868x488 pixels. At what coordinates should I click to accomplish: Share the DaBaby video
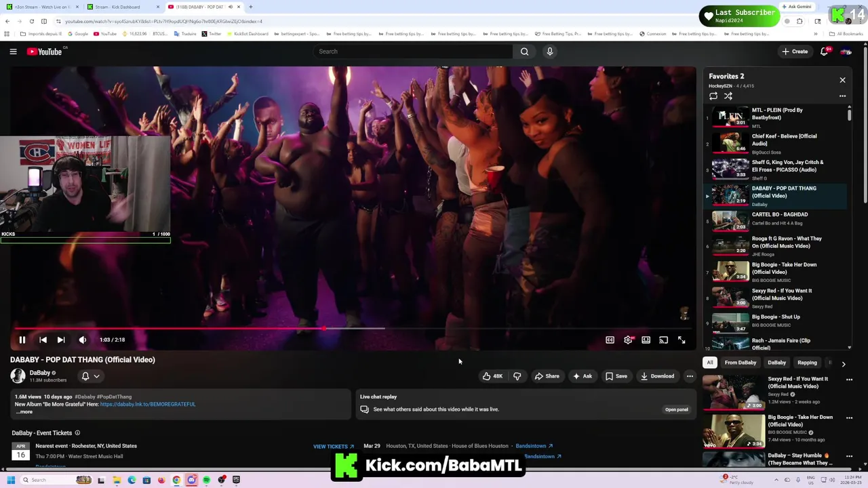point(547,376)
